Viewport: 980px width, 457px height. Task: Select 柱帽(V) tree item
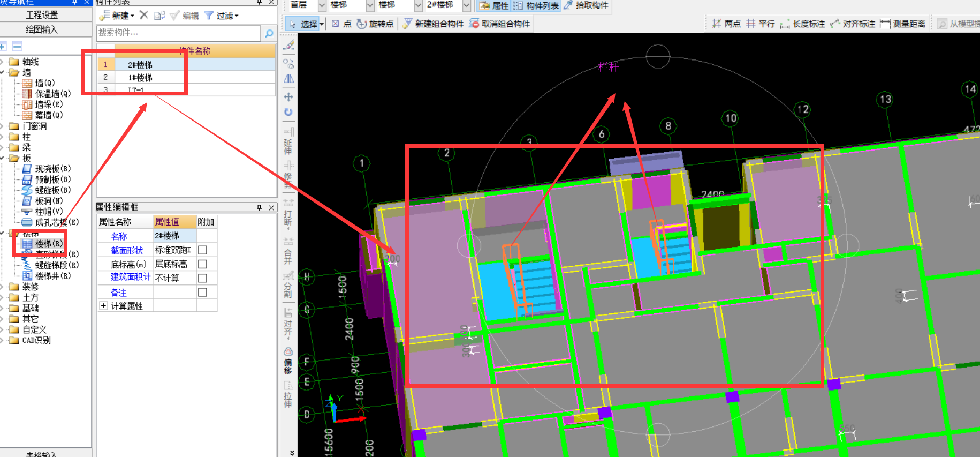click(x=42, y=212)
